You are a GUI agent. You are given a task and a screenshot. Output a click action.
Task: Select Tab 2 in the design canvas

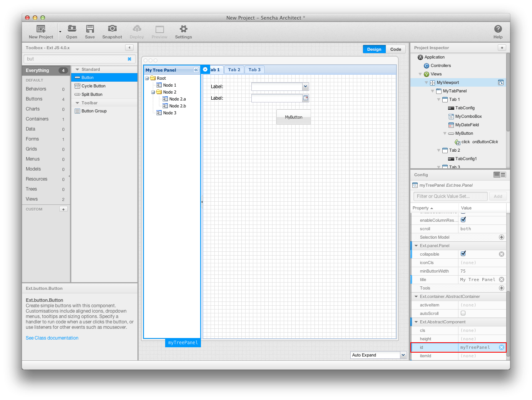pyautogui.click(x=234, y=70)
